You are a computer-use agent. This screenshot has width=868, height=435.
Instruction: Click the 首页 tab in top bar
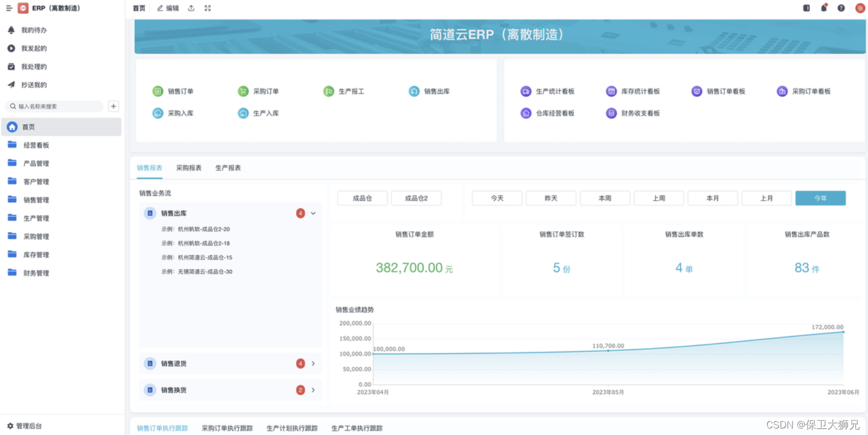click(139, 8)
